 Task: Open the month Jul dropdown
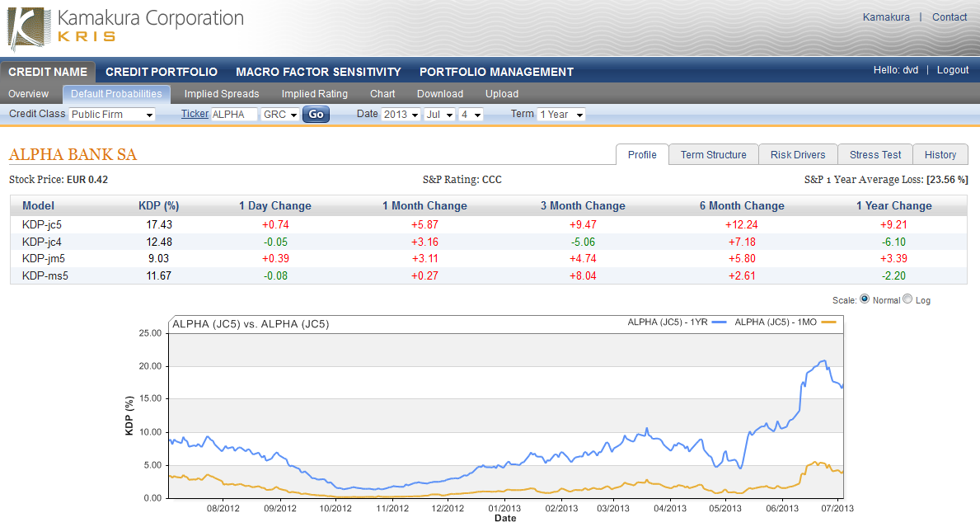(x=439, y=115)
